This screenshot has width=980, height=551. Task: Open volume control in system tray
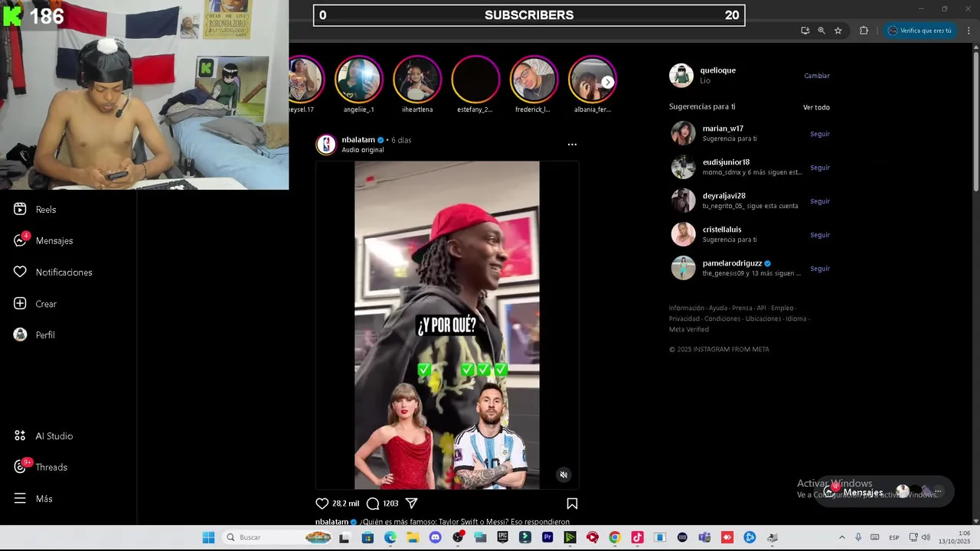[x=926, y=537]
